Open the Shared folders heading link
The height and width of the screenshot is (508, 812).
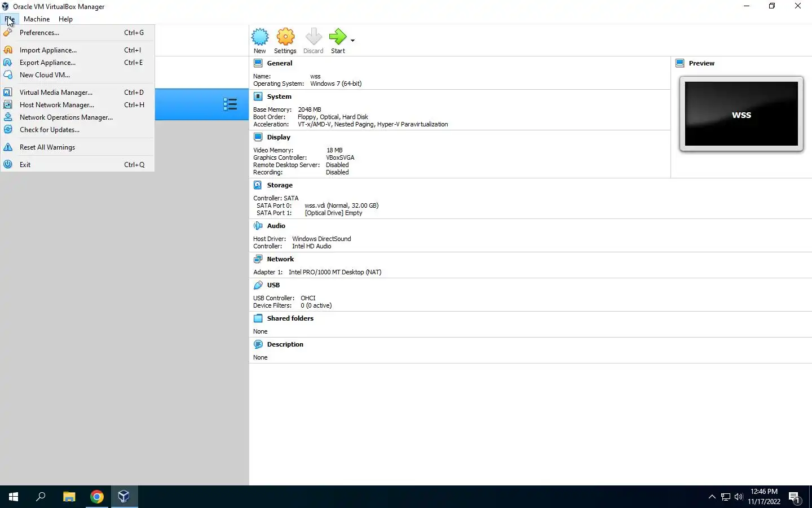coord(290,318)
